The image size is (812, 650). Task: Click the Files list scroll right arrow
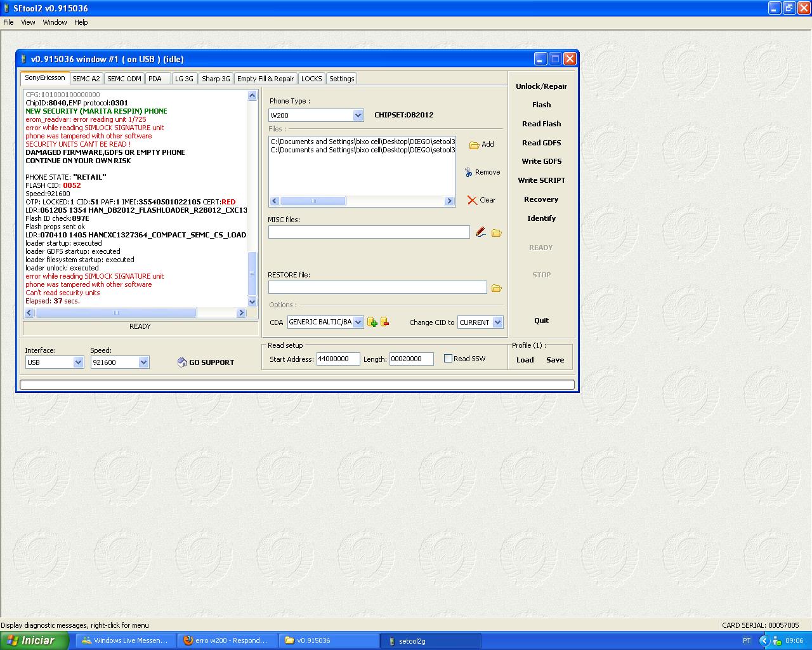(x=449, y=201)
